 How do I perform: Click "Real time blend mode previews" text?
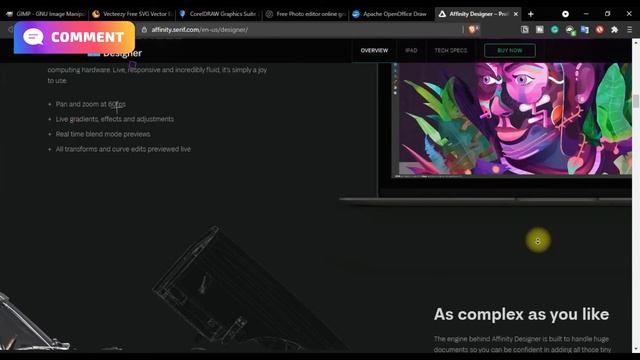click(x=103, y=134)
